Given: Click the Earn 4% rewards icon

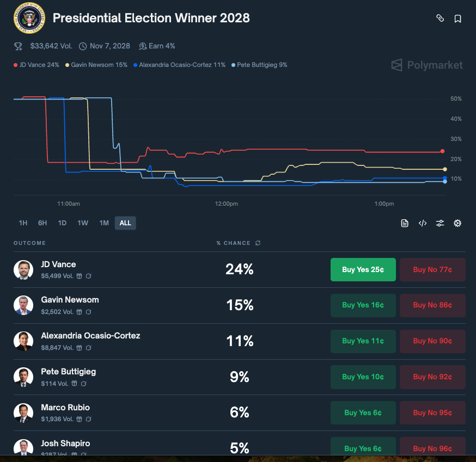Looking at the screenshot, I should point(143,46).
